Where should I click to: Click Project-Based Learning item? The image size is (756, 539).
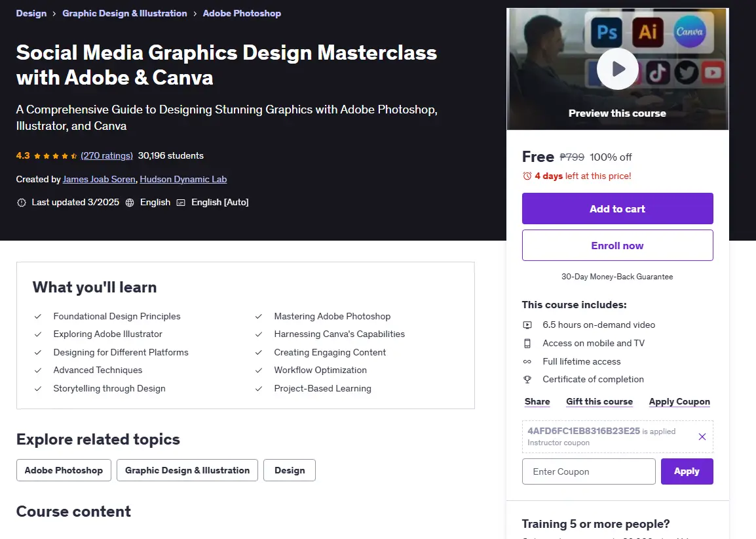322,388
